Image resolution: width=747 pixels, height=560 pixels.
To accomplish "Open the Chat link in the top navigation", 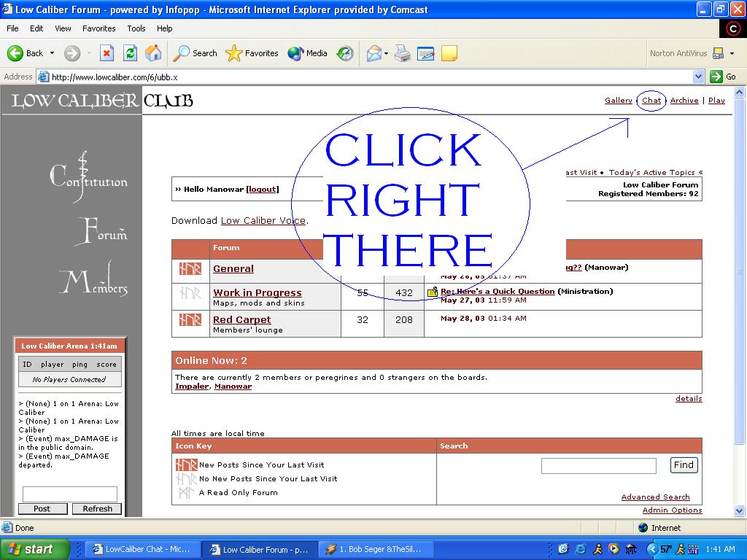I will point(651,101).
